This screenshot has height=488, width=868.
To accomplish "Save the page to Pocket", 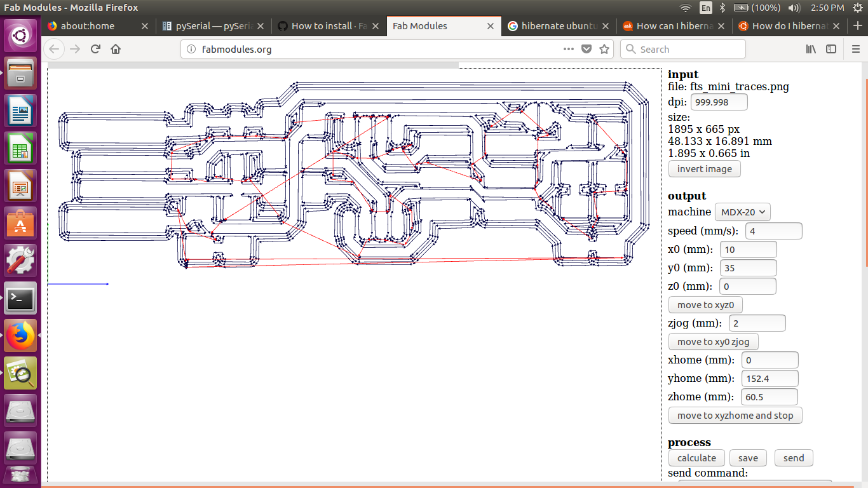I will pyautogui.click(x=587, y=49).
